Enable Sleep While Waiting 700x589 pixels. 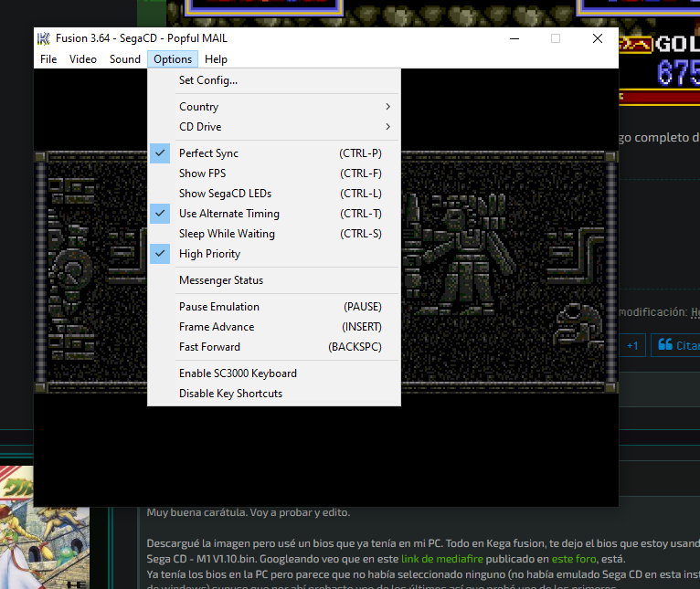tap(274, 234)
